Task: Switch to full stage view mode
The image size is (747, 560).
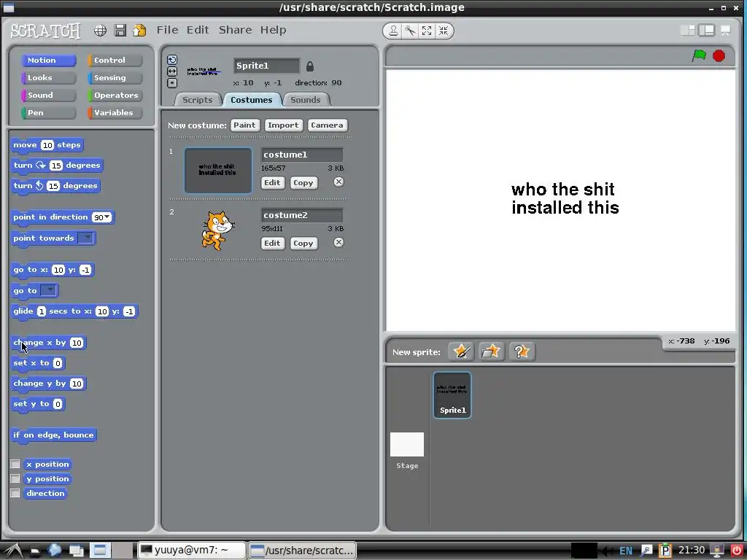Action: tap(706, 31)
